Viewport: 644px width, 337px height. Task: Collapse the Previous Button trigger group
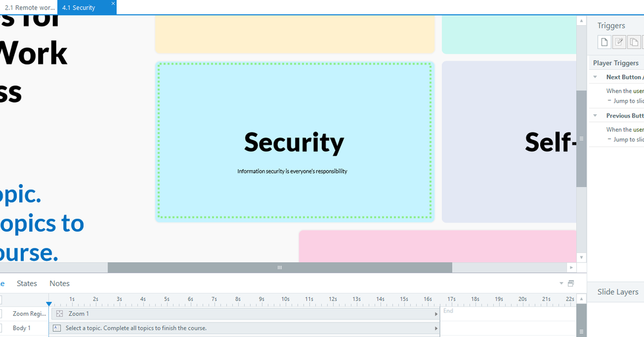595,116
